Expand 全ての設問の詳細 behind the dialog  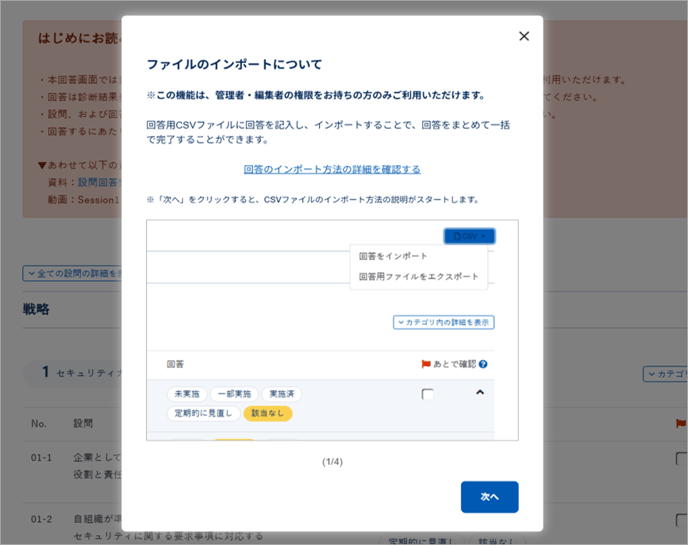point(72,272)
